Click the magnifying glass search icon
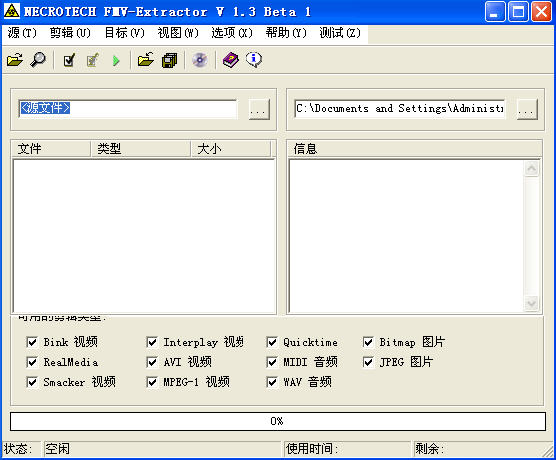The height and width of the screenshot is (460, 556). click(x=38, y=60)
